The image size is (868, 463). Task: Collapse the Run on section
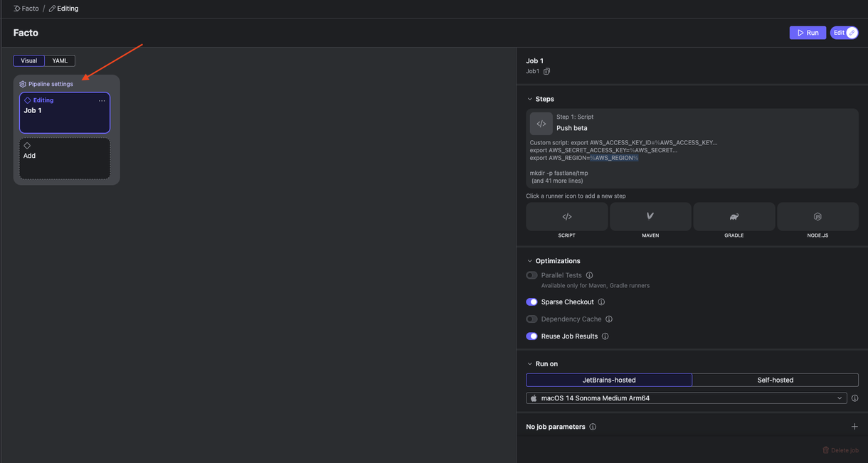tap(530, 364)
